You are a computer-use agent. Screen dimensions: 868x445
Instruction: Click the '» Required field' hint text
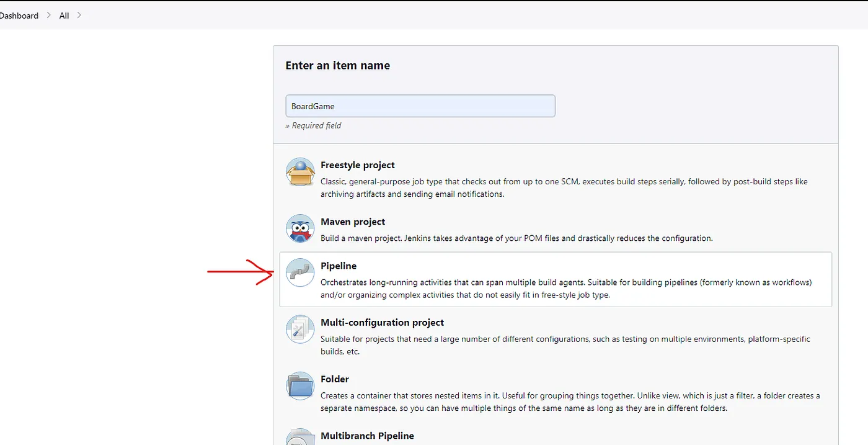click(313, 125)
